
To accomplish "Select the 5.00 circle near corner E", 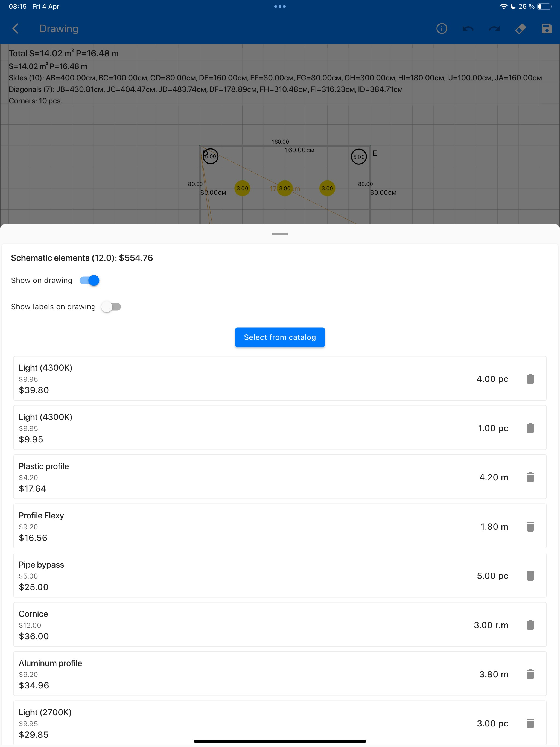I will pos(359,157).
